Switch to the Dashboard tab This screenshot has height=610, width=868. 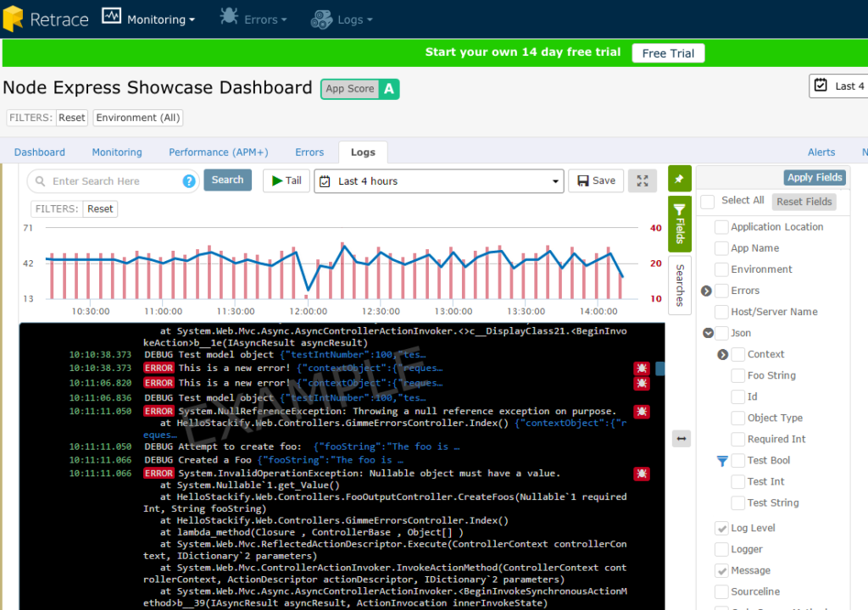(x=39, y=152)
